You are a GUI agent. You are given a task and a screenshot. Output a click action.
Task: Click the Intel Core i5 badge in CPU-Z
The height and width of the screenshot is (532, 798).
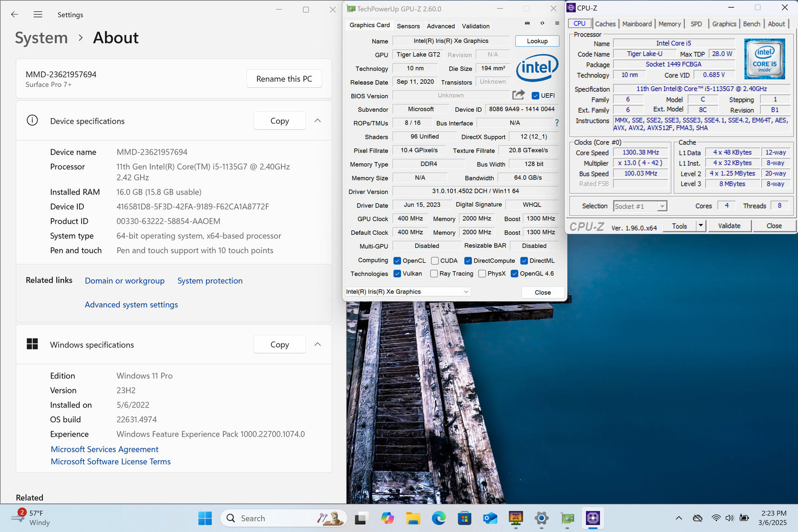(765, 59)
